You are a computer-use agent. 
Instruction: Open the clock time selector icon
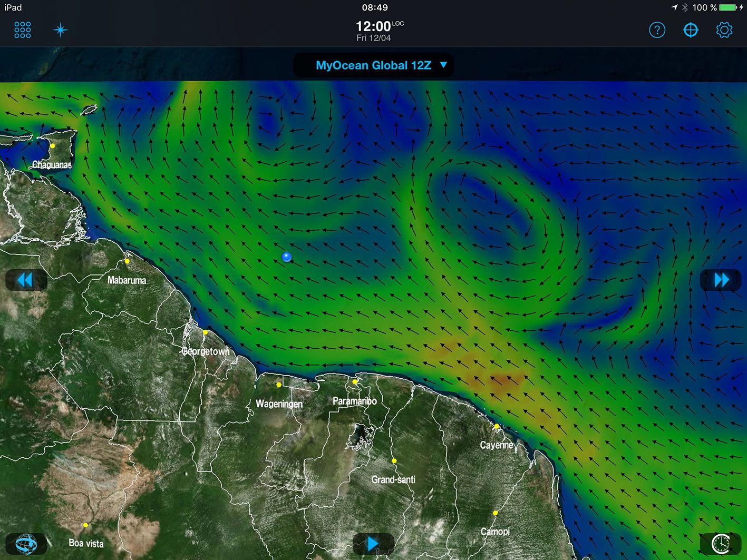[721, 544]
